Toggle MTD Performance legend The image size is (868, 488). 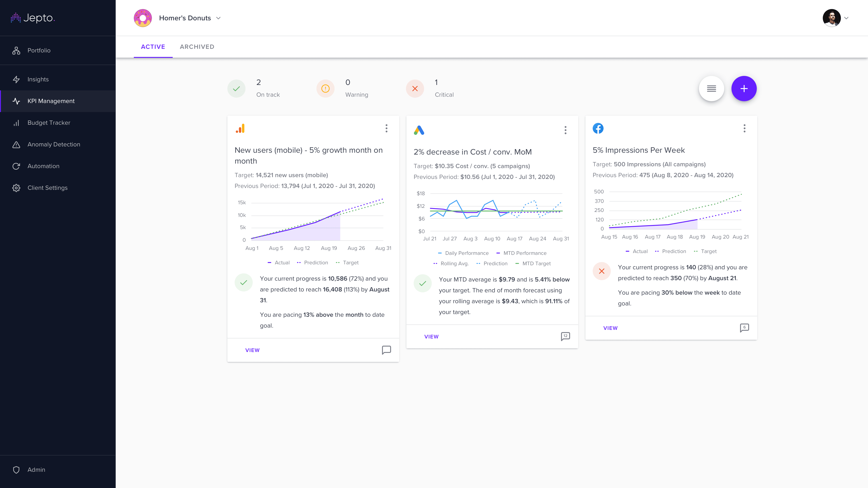point(521,253)
